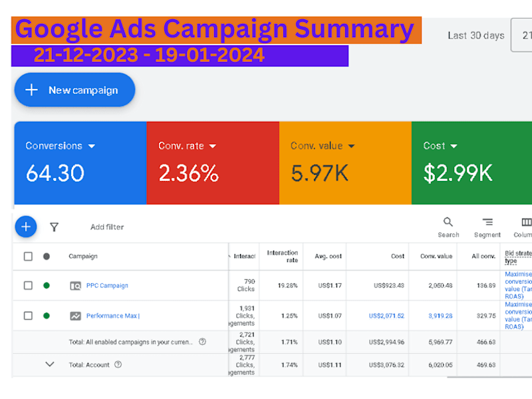This screenshot has width=532, height=399.
Task: Sort by the Campaign column header
Action: tap(83, 256)
